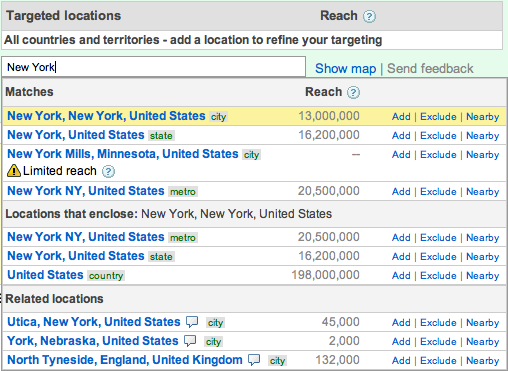Click the Limited reach warning triangle icon
This screenshot has height=371, width=508.
pyautogui.click(x=14, y=171)
